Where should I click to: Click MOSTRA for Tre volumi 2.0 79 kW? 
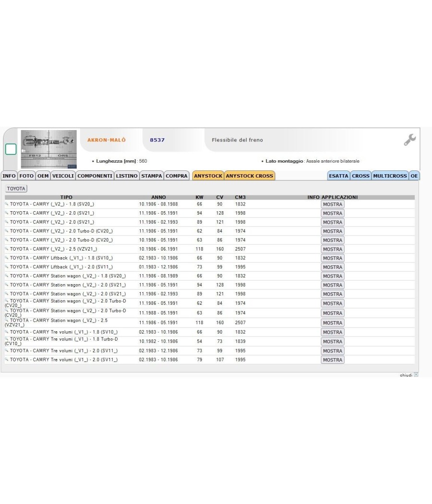[333, 360]
